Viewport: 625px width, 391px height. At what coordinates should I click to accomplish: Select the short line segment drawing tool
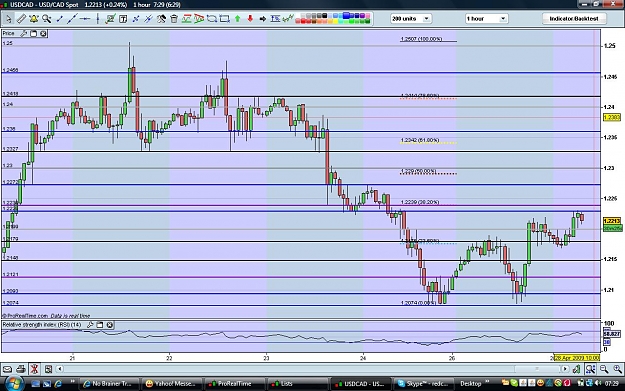tap(59, 19)
